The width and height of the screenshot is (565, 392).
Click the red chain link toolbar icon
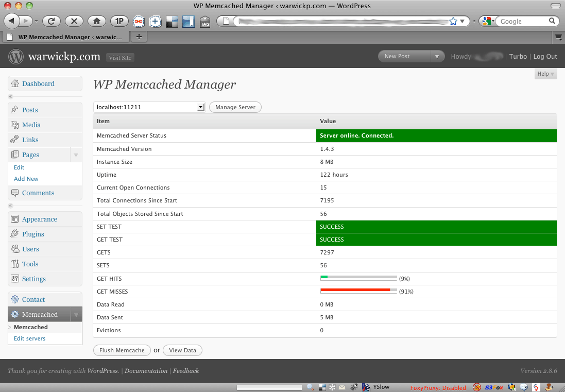click(x=139, y=21)
